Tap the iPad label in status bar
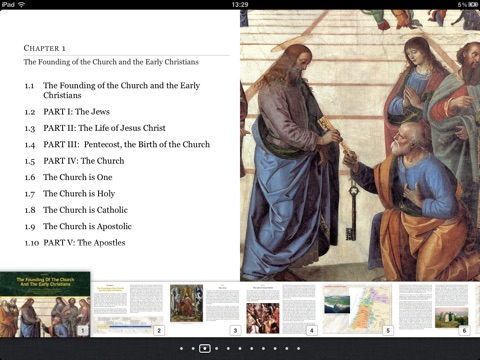The height and width of the screenshot is (360, 480). click(8, 4)
